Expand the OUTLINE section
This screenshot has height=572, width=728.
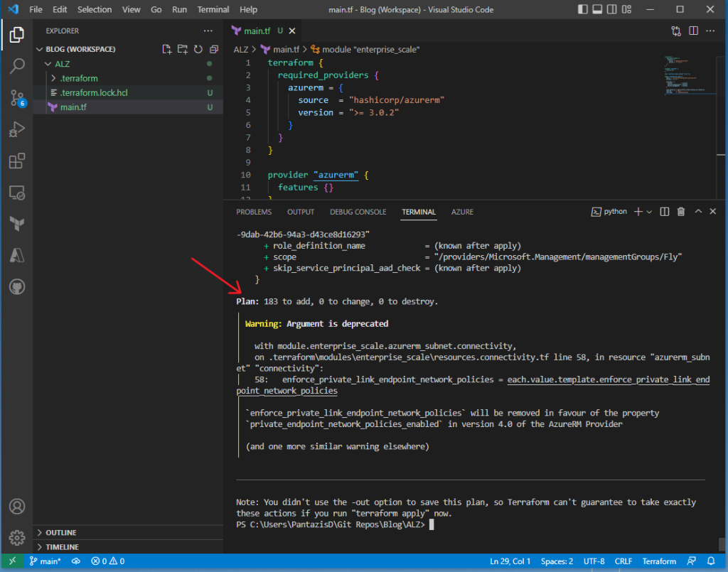coord(61,532)
